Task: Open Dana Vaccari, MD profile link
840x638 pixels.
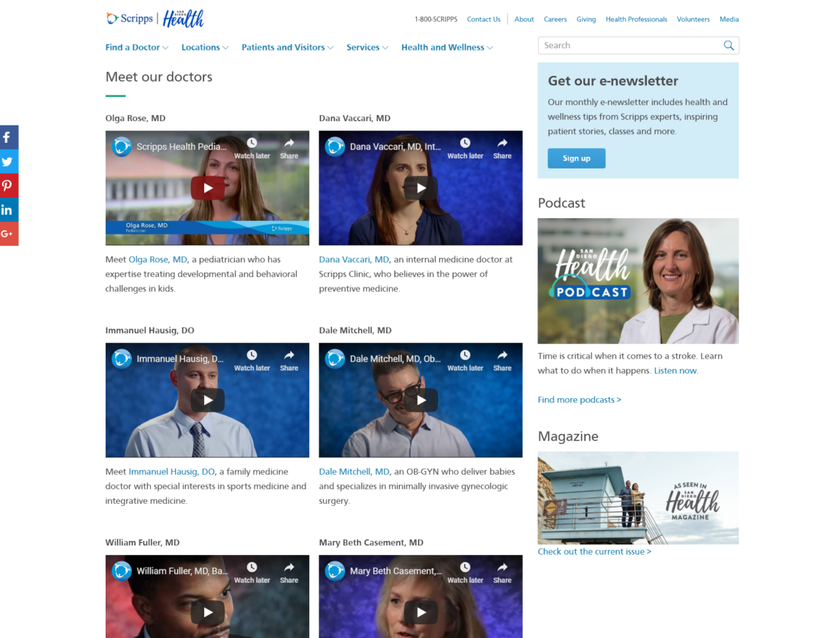Action: (x=354, y=260)
